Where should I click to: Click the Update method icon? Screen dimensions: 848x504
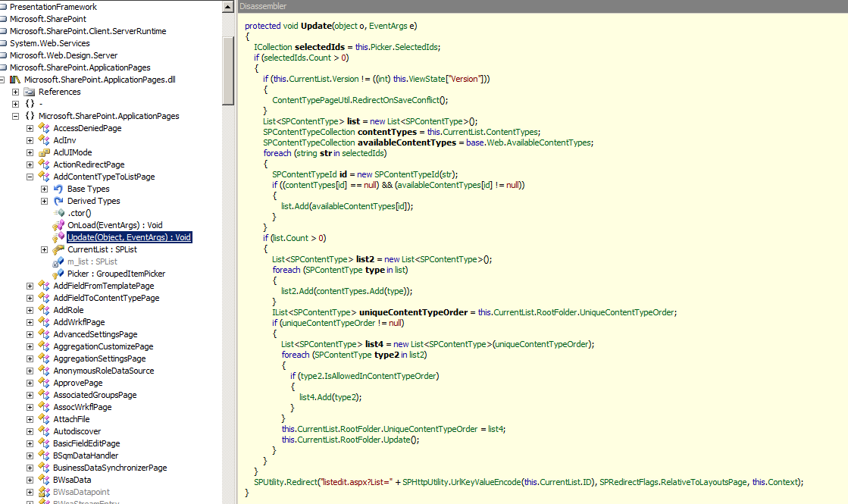pos(58,237)
